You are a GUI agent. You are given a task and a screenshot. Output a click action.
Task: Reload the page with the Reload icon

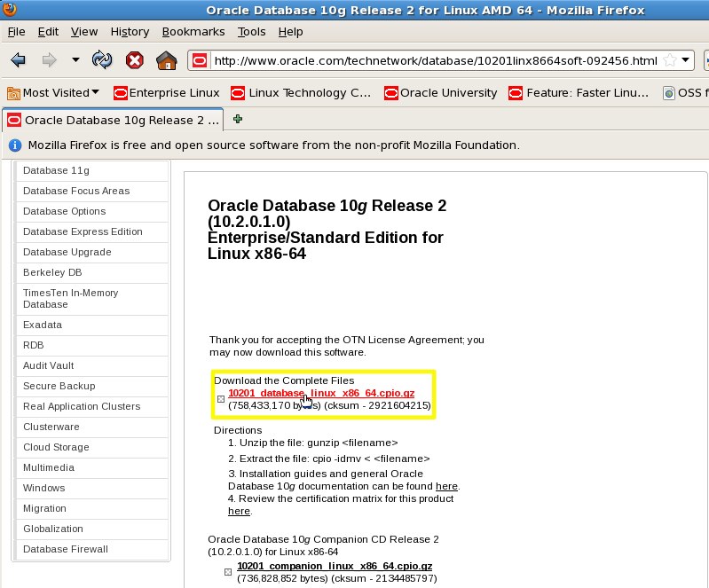pyautogui.click(x=102, y=60)
